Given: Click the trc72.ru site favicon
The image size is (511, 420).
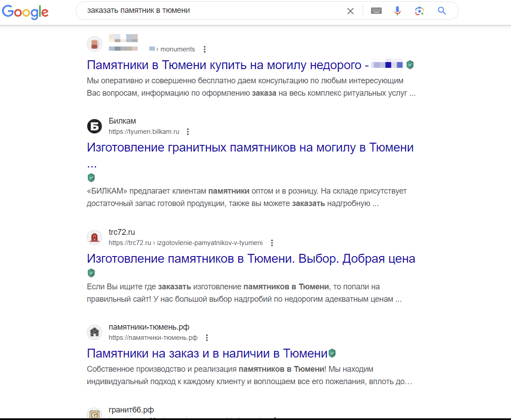Looking at the screenshot, I should 94,237.
